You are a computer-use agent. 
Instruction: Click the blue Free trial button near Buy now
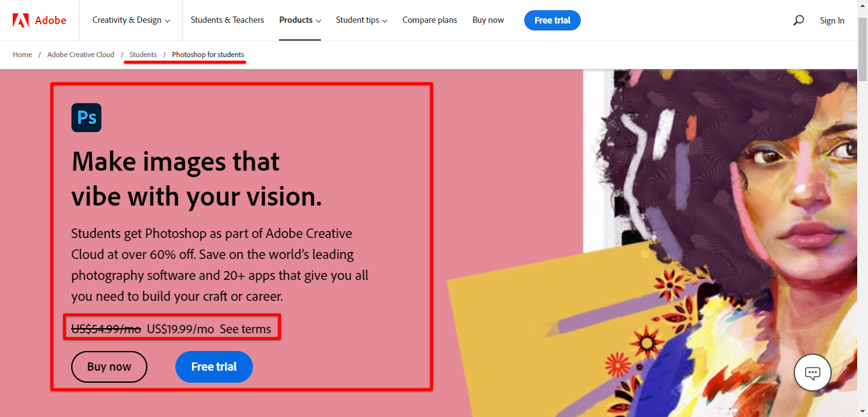214,367
